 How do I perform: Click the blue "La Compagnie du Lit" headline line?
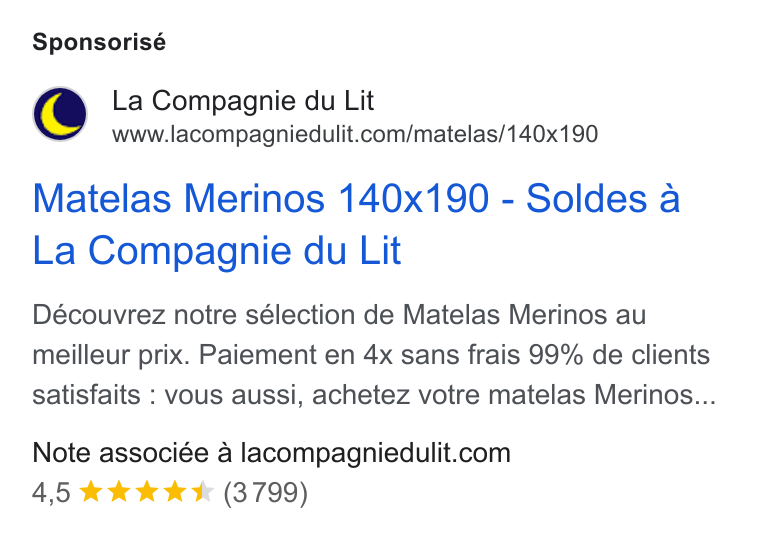pyautogui.click(x=217, y=251)
